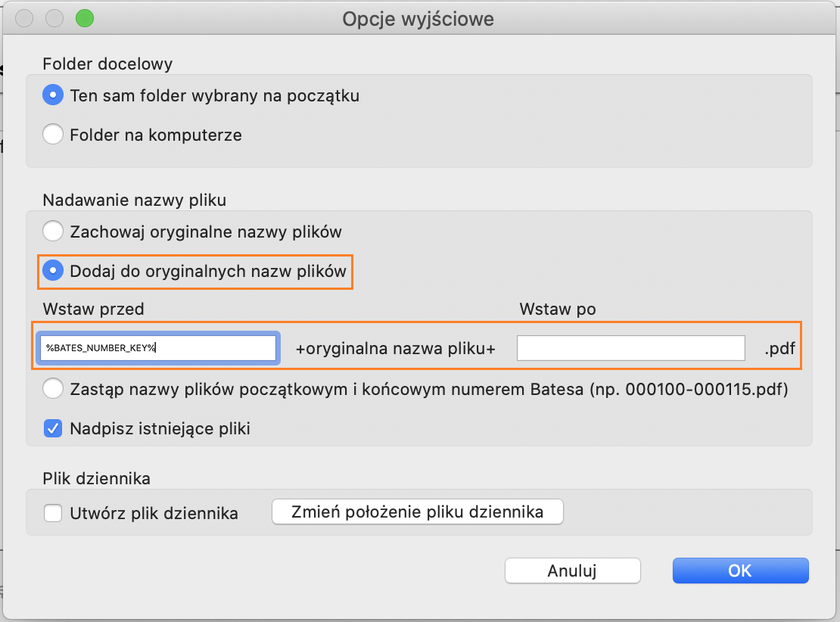Click the "Opcje wyjściowe" title bar
840x622 pixels.
pos(418,18)
